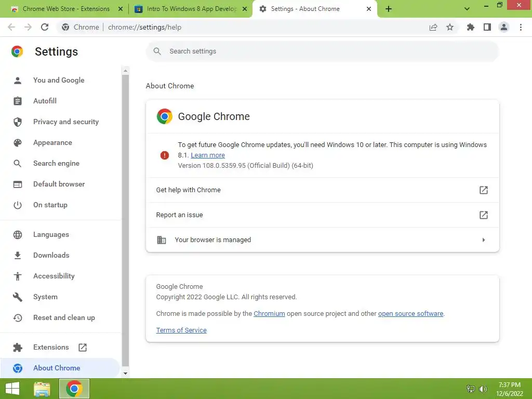Click the Report an issue row
This screenshot has height=399, width=532.
pyautogui.click(x=322, y=215)
